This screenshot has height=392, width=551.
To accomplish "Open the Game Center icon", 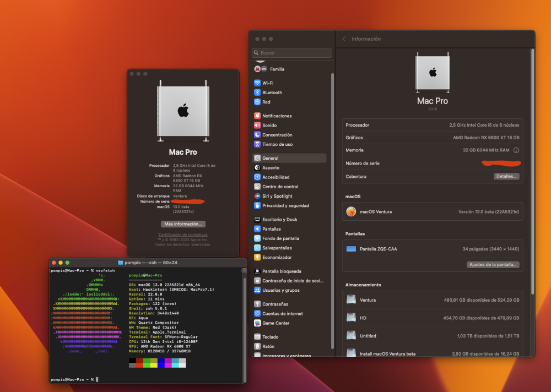I will click(257, 323).
